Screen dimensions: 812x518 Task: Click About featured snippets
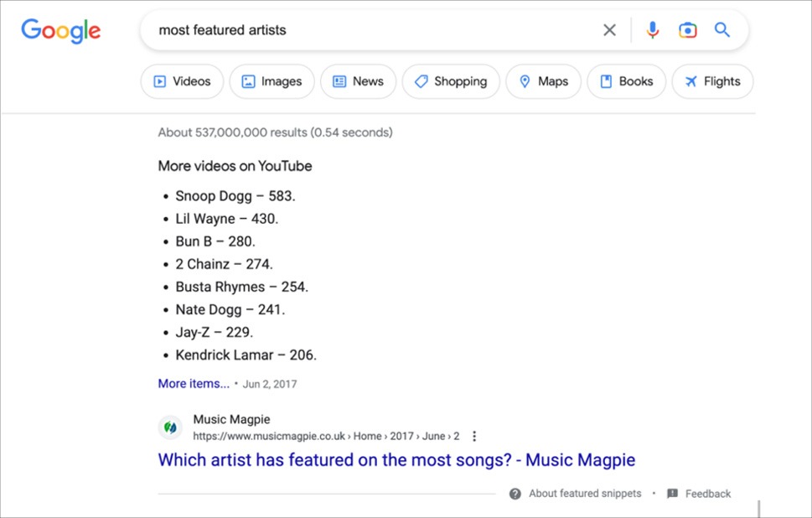(582, 494)
